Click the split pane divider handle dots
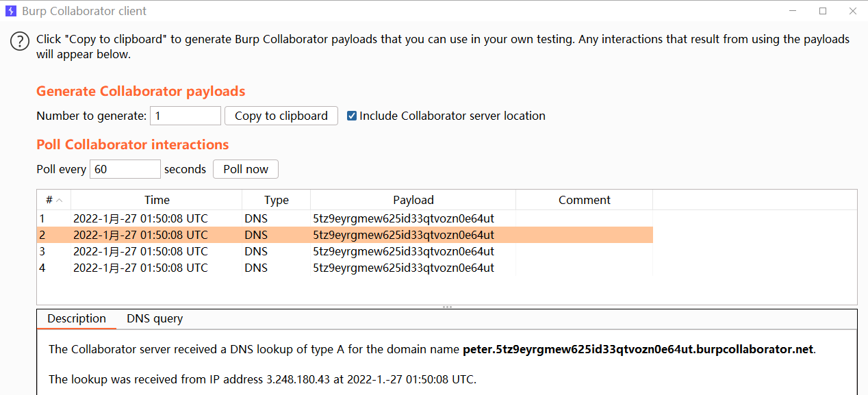This screenshot has height=395, width=868. pyautogui.click(x=447, y=307)
